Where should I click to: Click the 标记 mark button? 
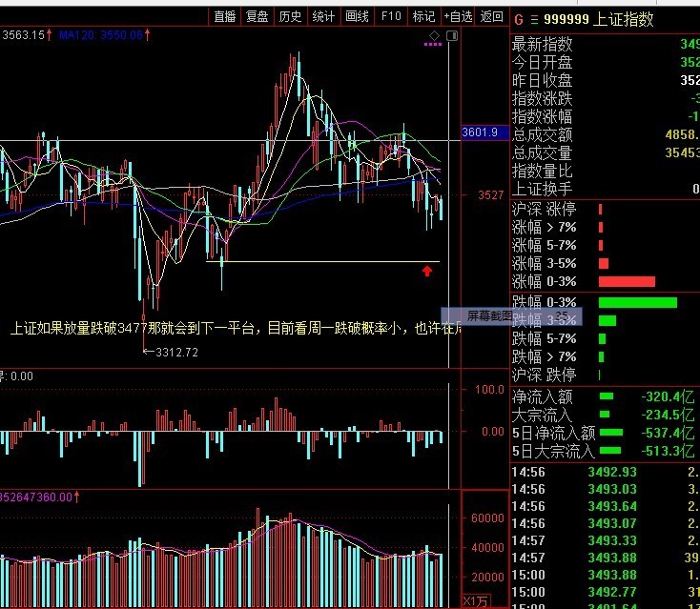(x=423, y=16)
